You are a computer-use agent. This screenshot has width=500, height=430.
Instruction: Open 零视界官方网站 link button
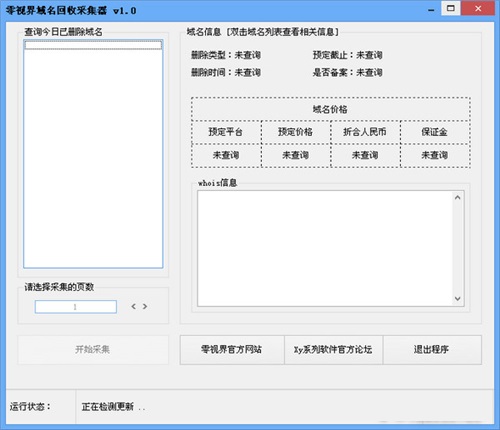[x=232, y=350]
